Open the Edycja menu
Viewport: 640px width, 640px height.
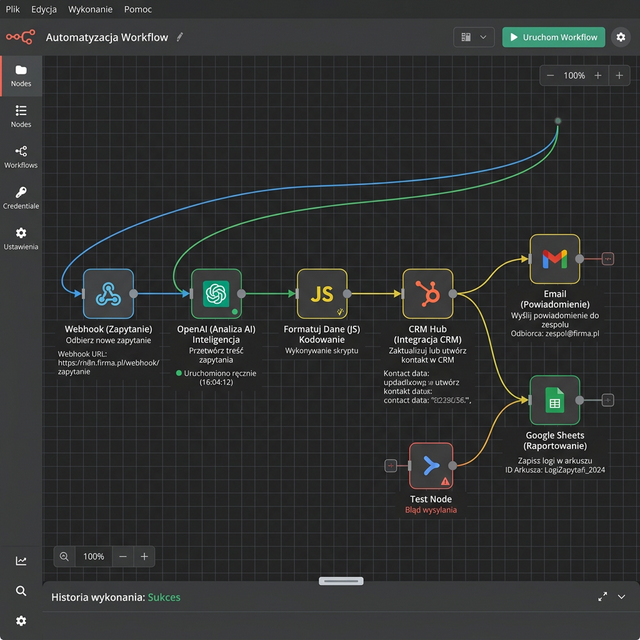point(44,9)
